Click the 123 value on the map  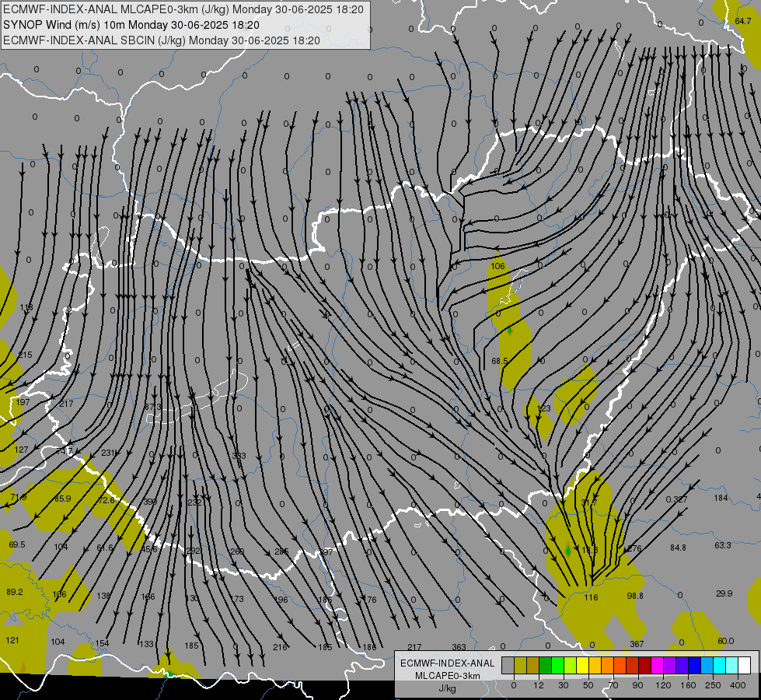[544, 408]
